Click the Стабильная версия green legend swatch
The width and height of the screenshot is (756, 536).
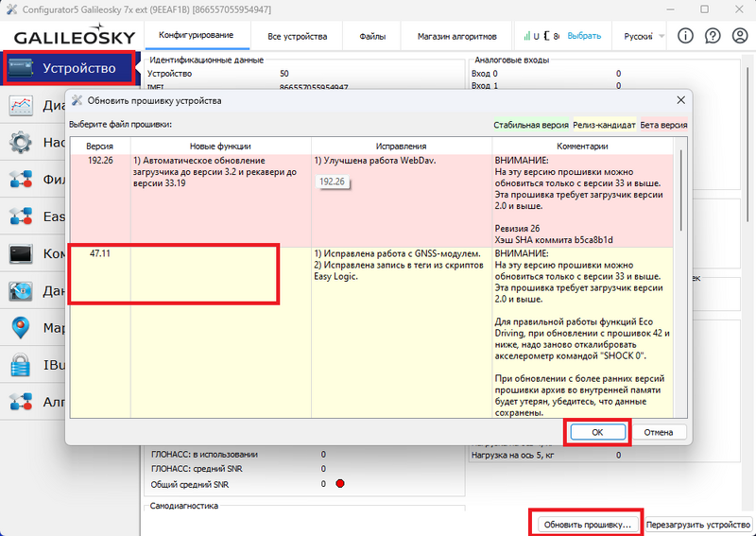coord(531,125)
